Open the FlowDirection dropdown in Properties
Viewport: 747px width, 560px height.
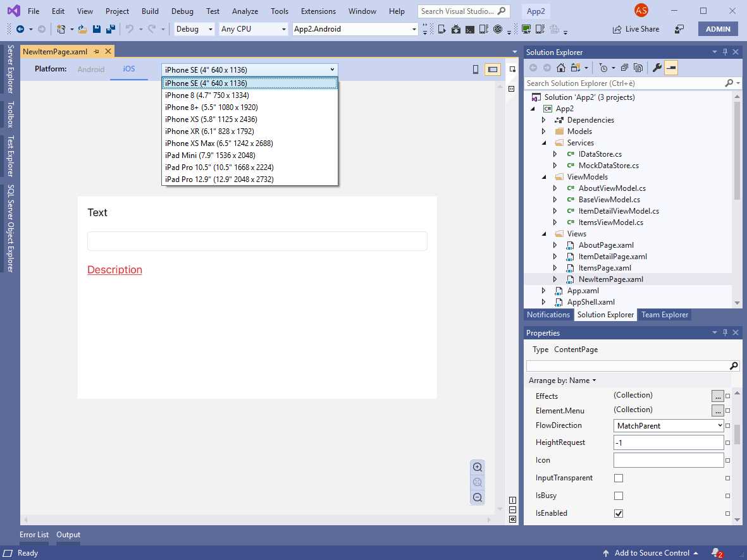(x=721, y=425)
